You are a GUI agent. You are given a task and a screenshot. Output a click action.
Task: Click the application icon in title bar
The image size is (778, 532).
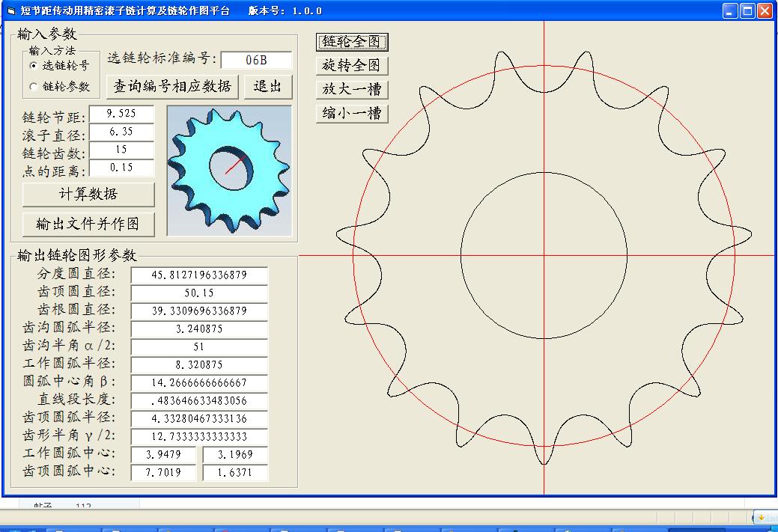pyautogui.click(x=11, y=11)
